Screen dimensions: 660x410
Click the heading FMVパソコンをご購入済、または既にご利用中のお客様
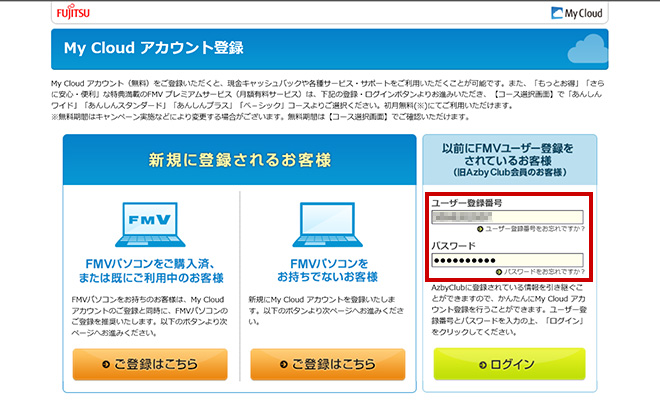click(151, 271)
